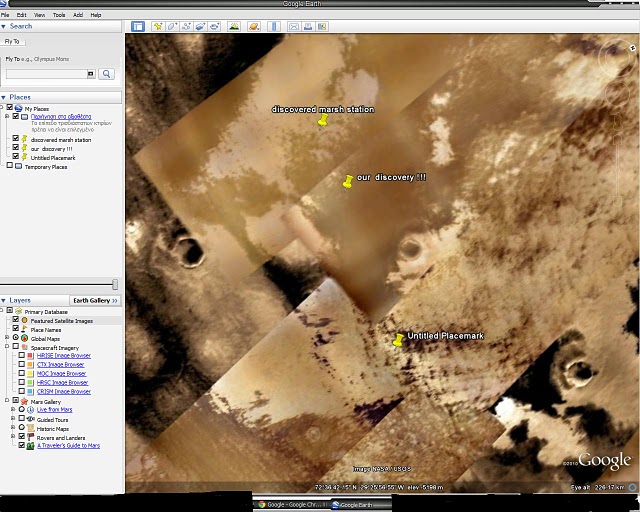Expand the Historic Maps tree node
This screenshot has height=512, width=640.
pyautogui.click(x=13, y=427)
